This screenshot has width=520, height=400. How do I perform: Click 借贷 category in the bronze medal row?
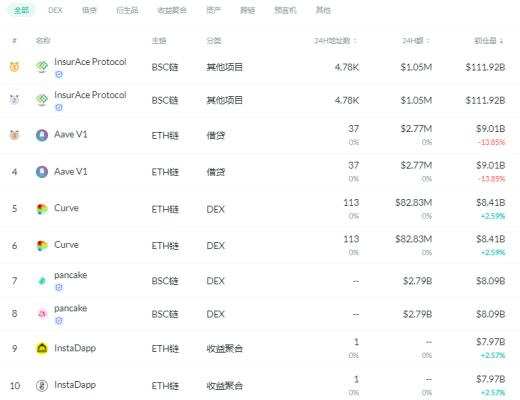click(x=216, y=135)
